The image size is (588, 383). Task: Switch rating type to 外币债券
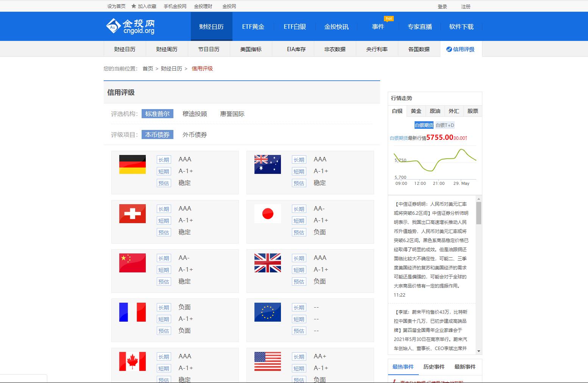(194, 134)
